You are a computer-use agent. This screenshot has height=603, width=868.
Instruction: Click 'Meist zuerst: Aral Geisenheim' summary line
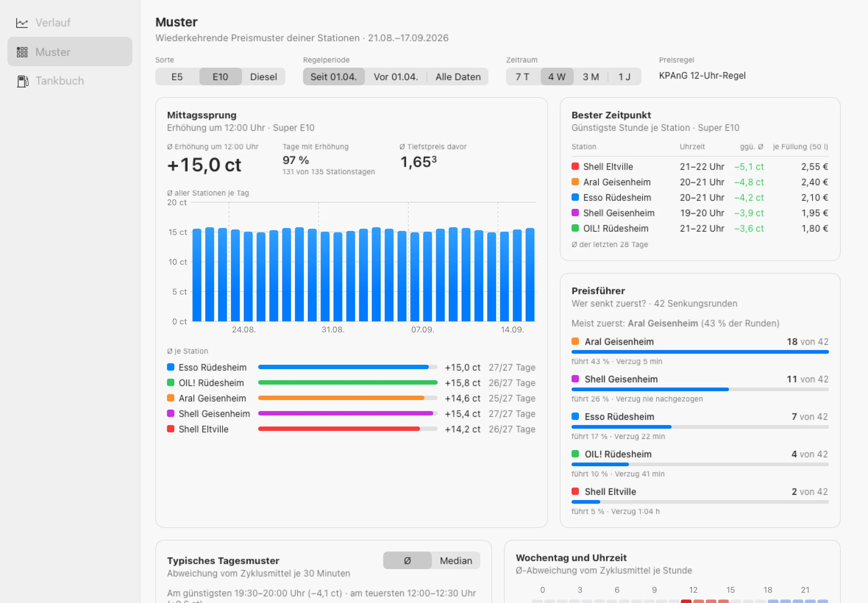[675, 324]
